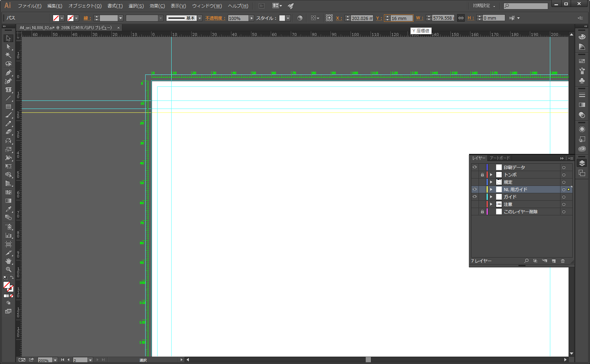Click the create new layer icon
This screenshot has width=590, height=364.
(554, 261)
